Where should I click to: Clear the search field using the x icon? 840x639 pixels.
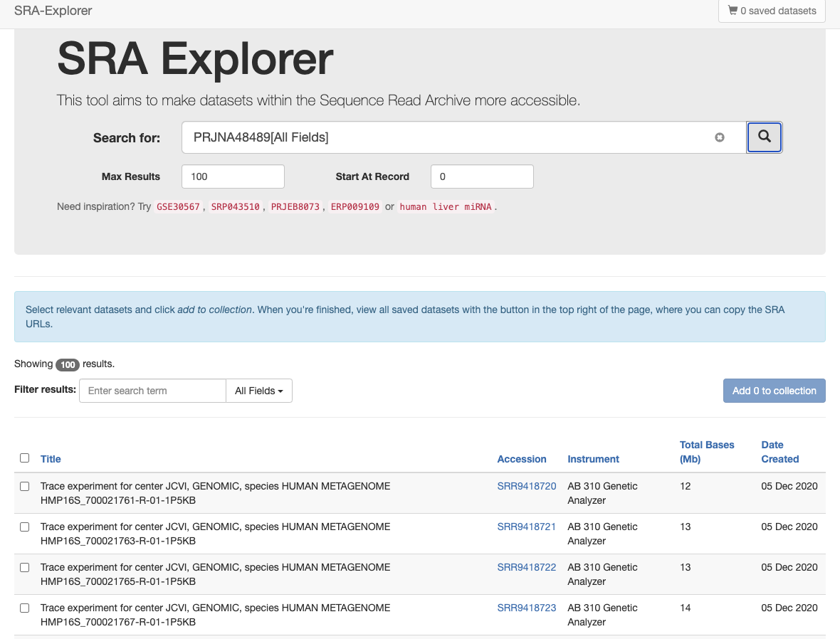pos(720,137)
